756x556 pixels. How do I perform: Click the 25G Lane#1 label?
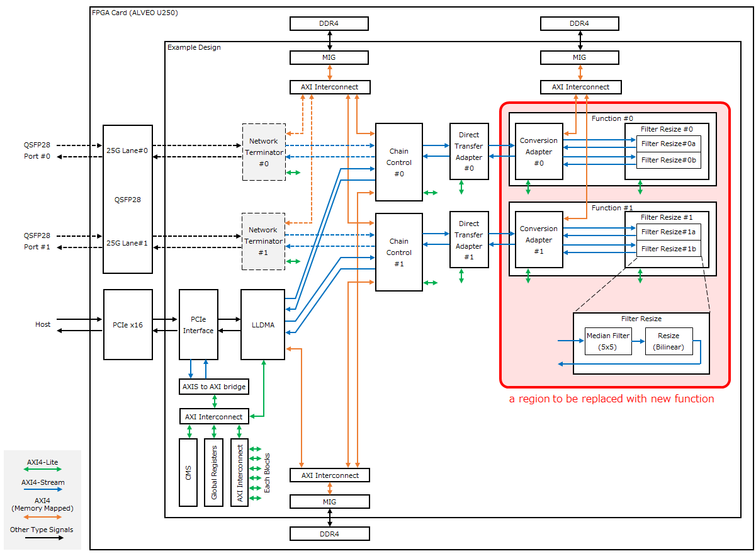(128, 242)
